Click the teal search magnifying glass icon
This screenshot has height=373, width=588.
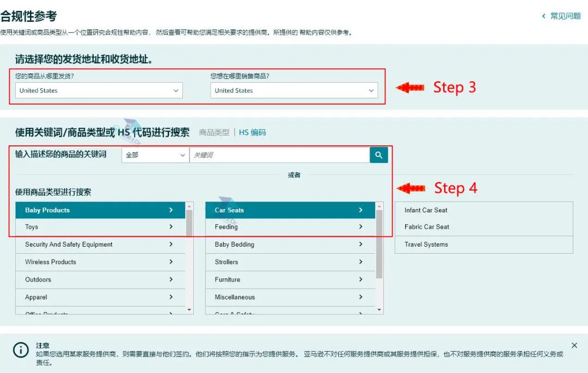point(378,155)
